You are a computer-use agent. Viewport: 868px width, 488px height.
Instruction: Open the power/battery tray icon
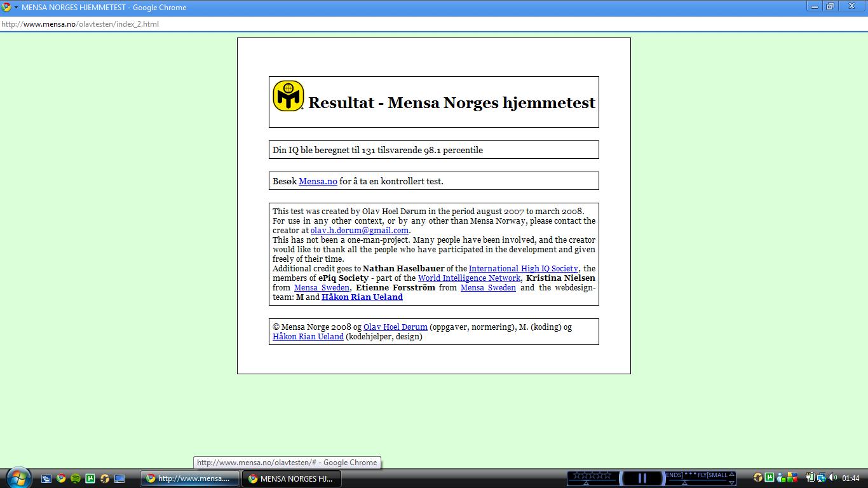810,478
